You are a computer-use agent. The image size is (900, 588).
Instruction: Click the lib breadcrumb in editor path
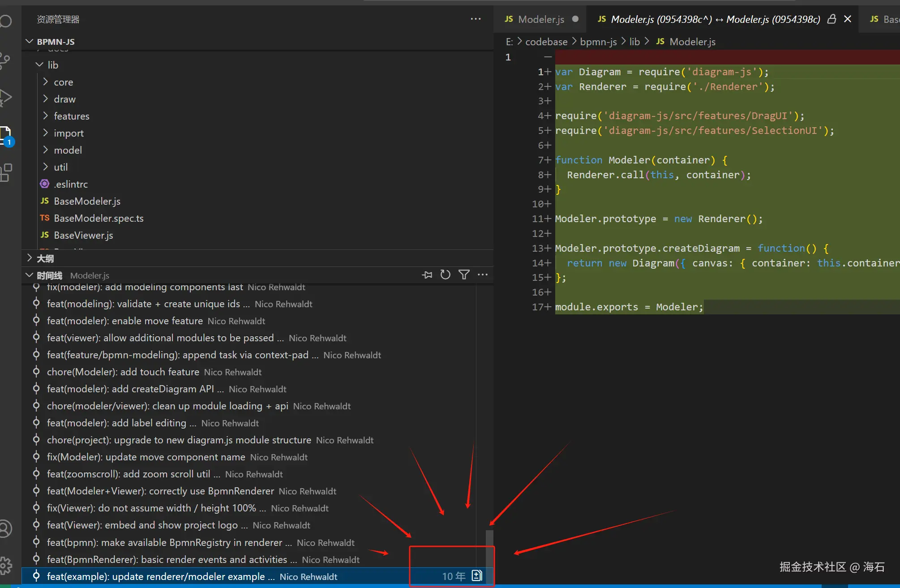(x=634, y=42)
